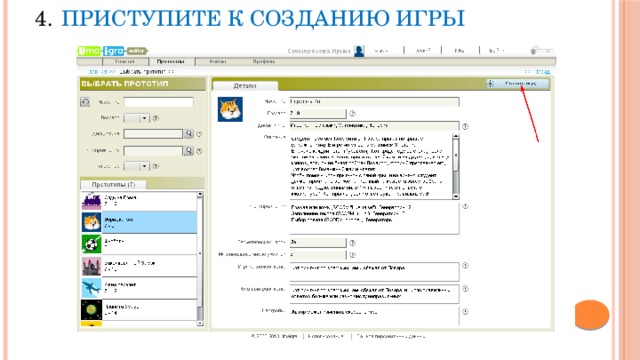The width and height of the screenshot is (640, 360).
Task: Click the text field beside upper magnifier icon
Action: pyautogui.click(x=153, y=134)
